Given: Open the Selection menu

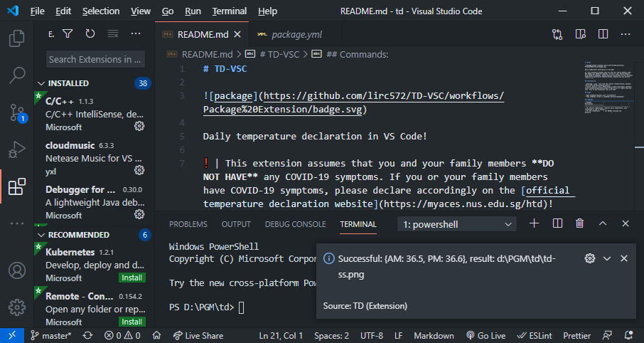Looking at the screenshot, I should [x=101, y=11].
